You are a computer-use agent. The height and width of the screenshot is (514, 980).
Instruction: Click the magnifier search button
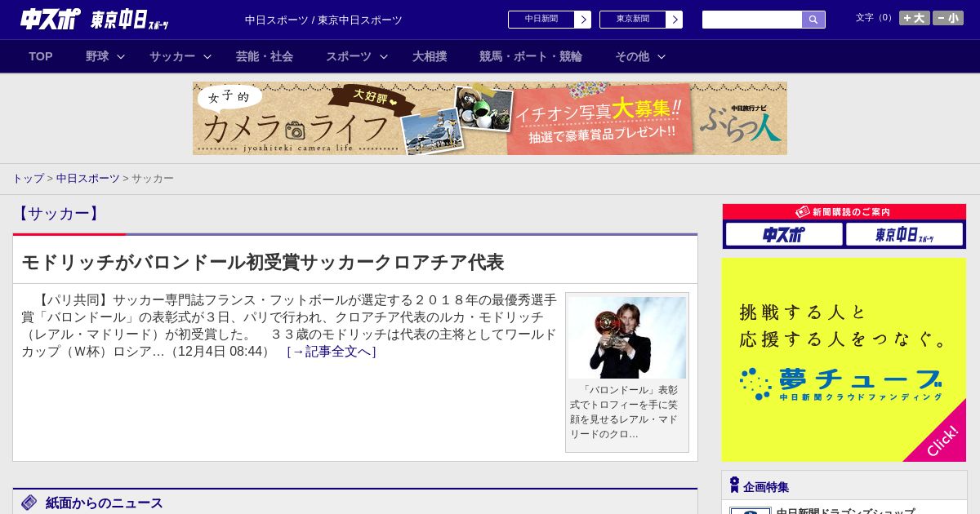tap(813, 20)
